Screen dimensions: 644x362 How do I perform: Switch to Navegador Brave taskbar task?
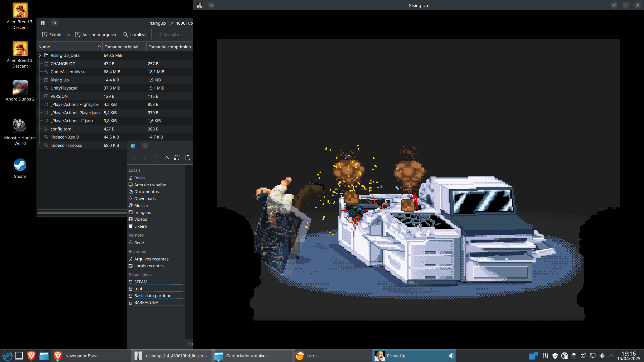[91, 356]
